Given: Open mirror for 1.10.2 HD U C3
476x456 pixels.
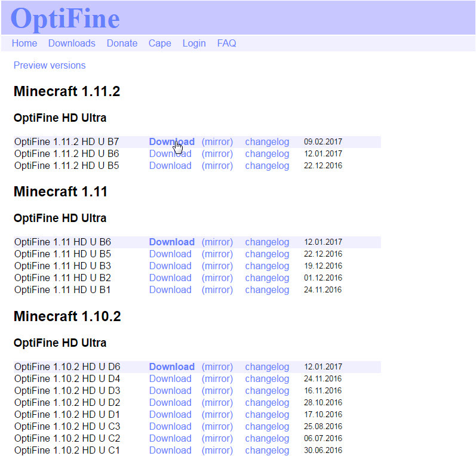Looking at the screenshot, I should [217, 426].
